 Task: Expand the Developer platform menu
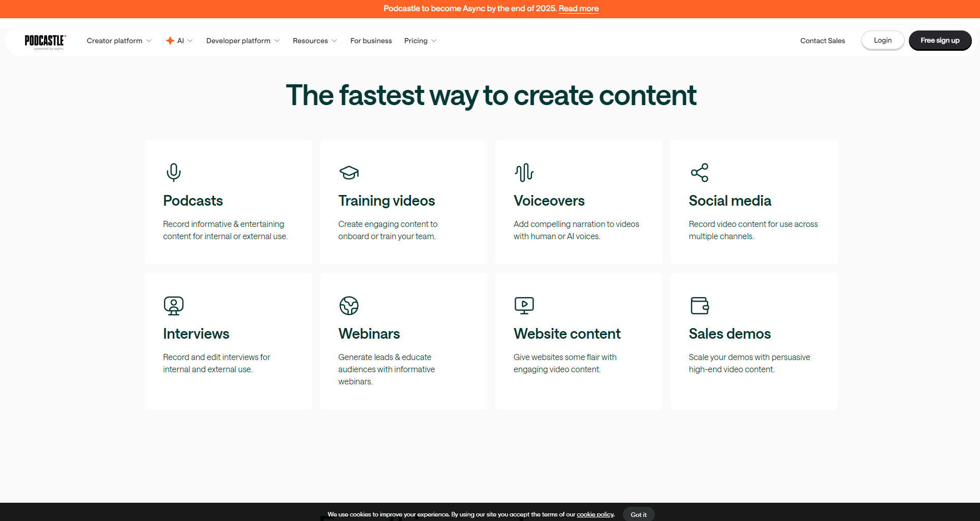pos(242,41)
